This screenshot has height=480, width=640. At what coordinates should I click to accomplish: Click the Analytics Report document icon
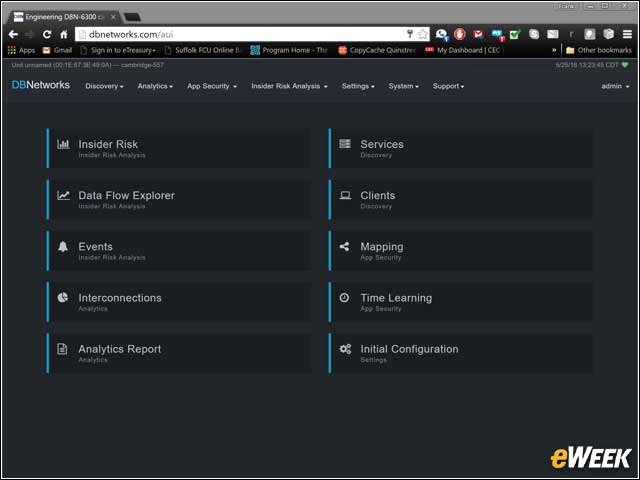[62, 349]
